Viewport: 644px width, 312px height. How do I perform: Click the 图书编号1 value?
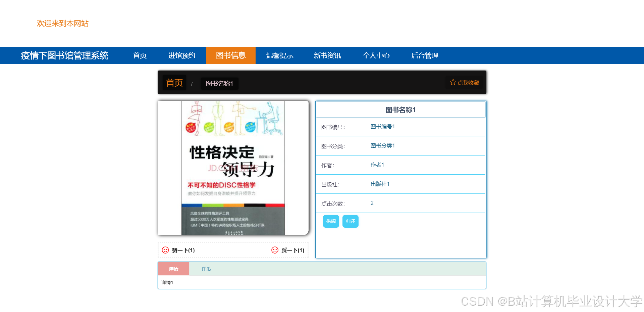(x=383, y=126)
